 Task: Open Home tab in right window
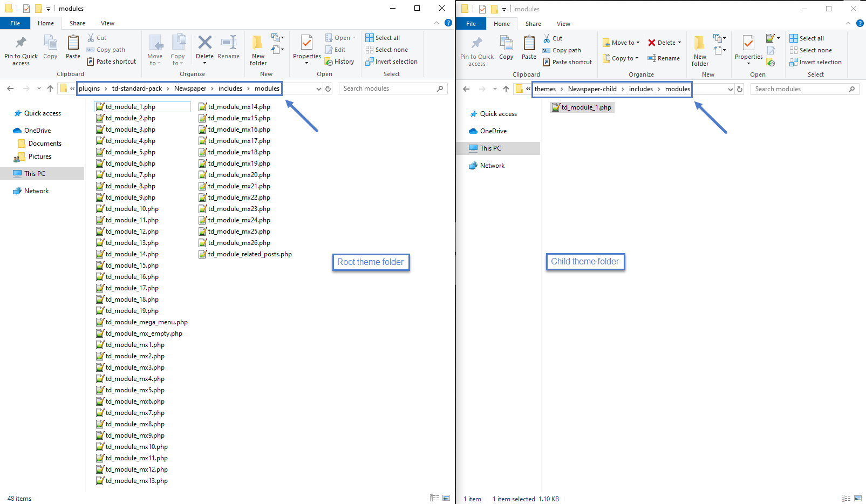501,24
